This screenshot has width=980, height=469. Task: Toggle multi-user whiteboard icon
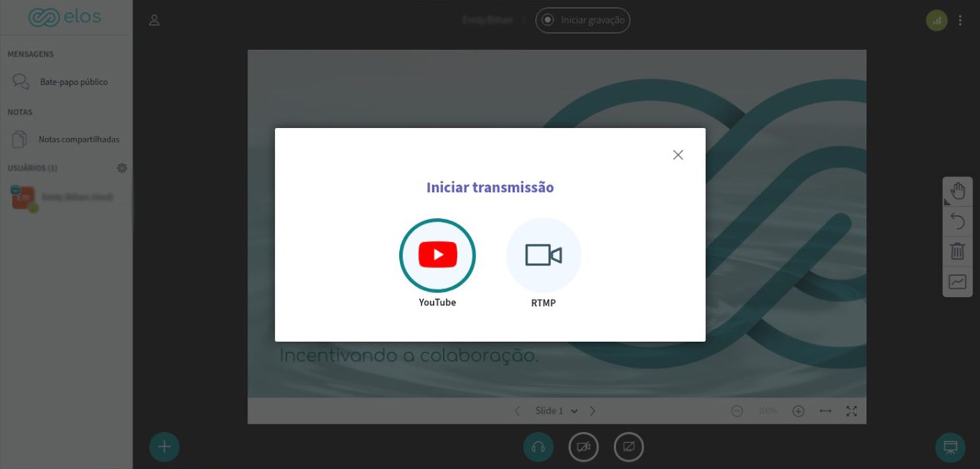[958, 282]
